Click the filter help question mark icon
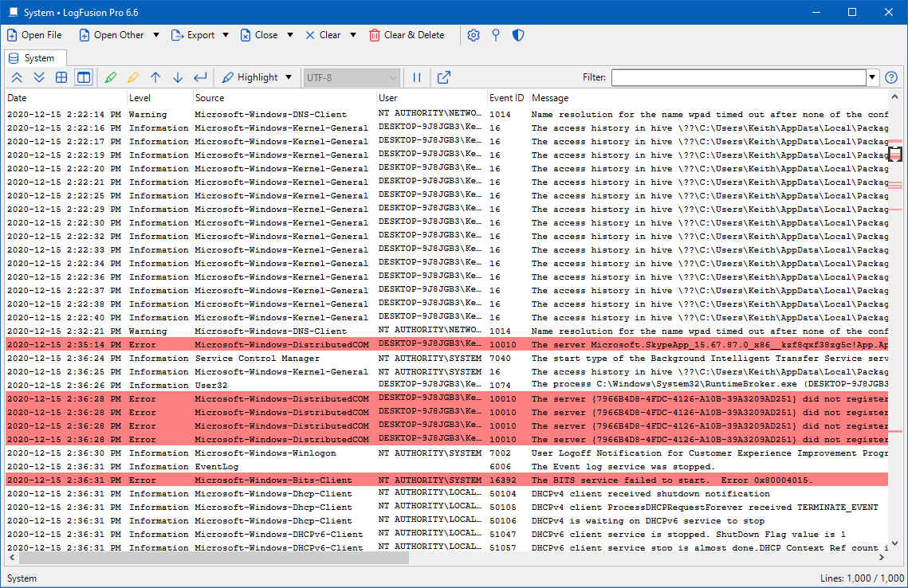Screen dimensions: 908x588 point(891,77)
